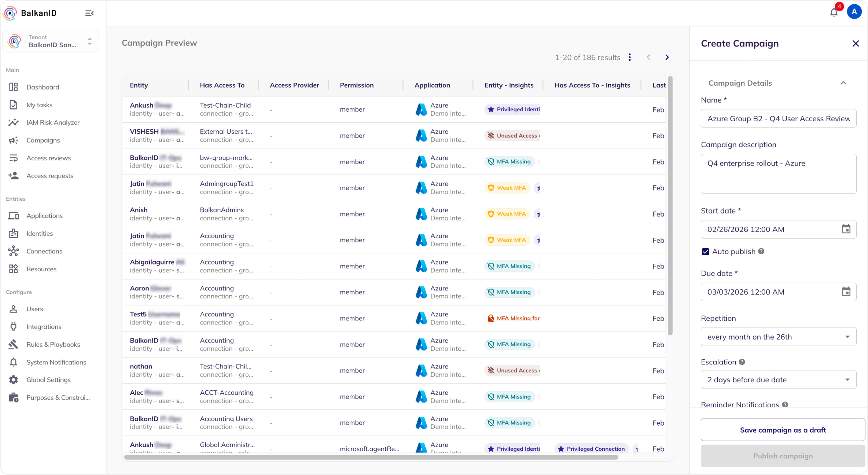Open the user avatar profile icon
This screenshot has width=868, height=475.
point(854,12)
